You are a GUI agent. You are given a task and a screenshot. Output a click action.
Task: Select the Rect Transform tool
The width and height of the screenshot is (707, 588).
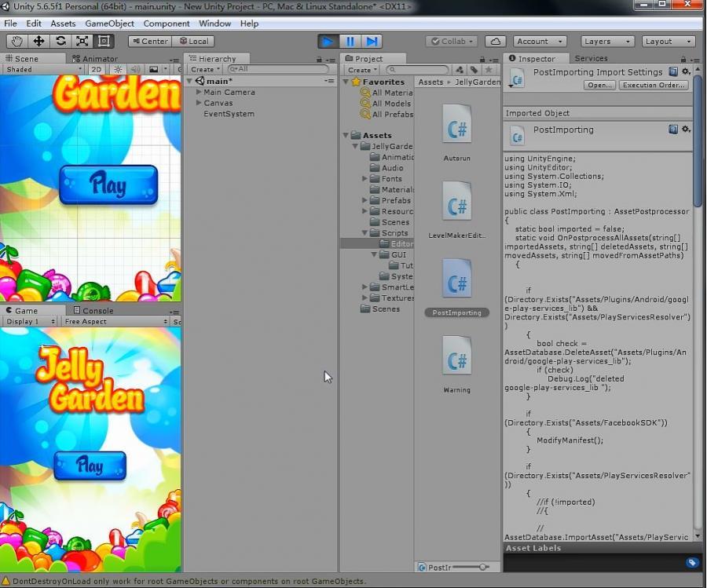coord(104,41)
